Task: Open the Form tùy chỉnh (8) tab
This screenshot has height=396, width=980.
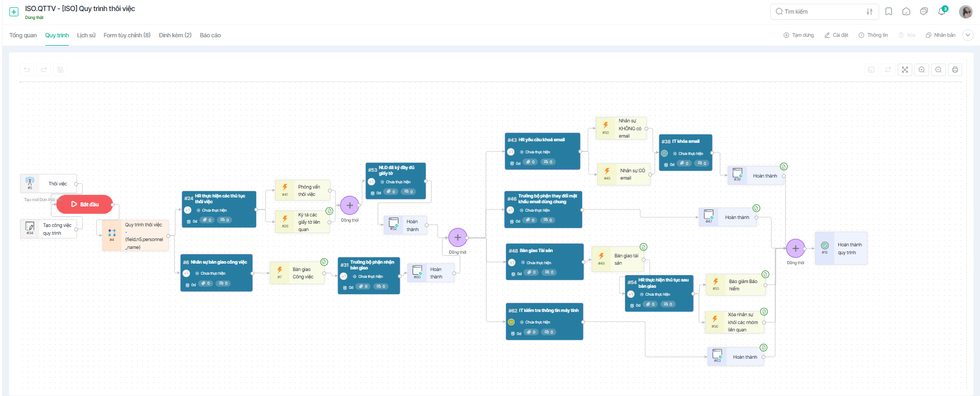Action: coord(127,35)
